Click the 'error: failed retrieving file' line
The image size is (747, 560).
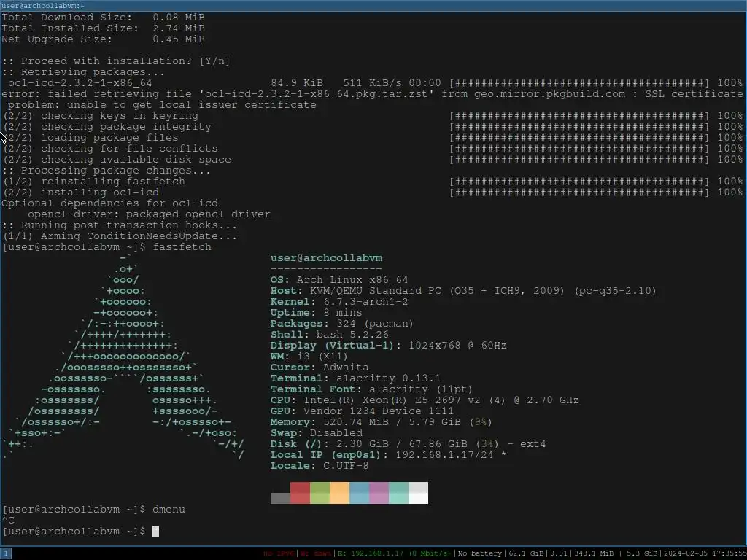372,99
